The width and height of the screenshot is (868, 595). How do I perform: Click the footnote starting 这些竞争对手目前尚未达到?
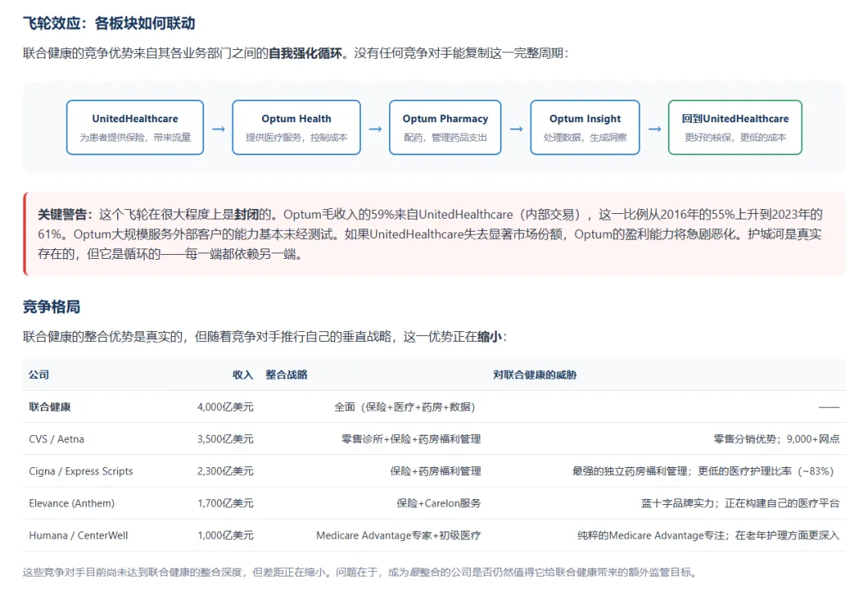[360, 572]
